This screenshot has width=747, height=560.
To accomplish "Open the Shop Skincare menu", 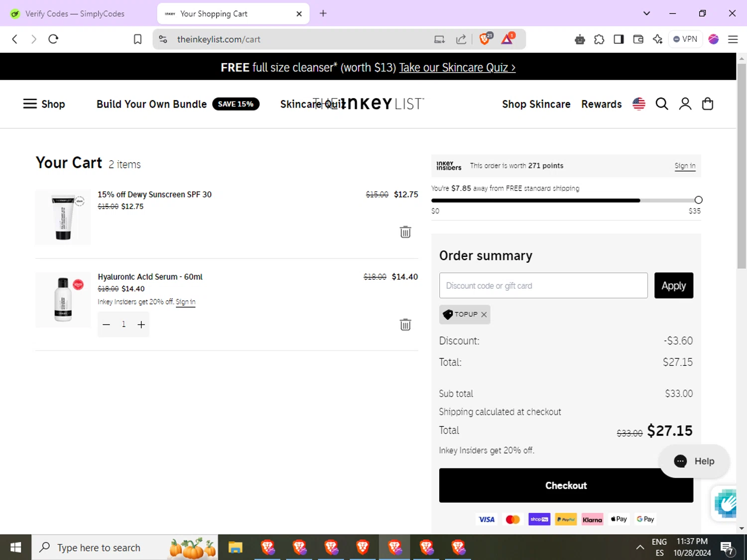I will pyautogui.click(x=536, y=104).
